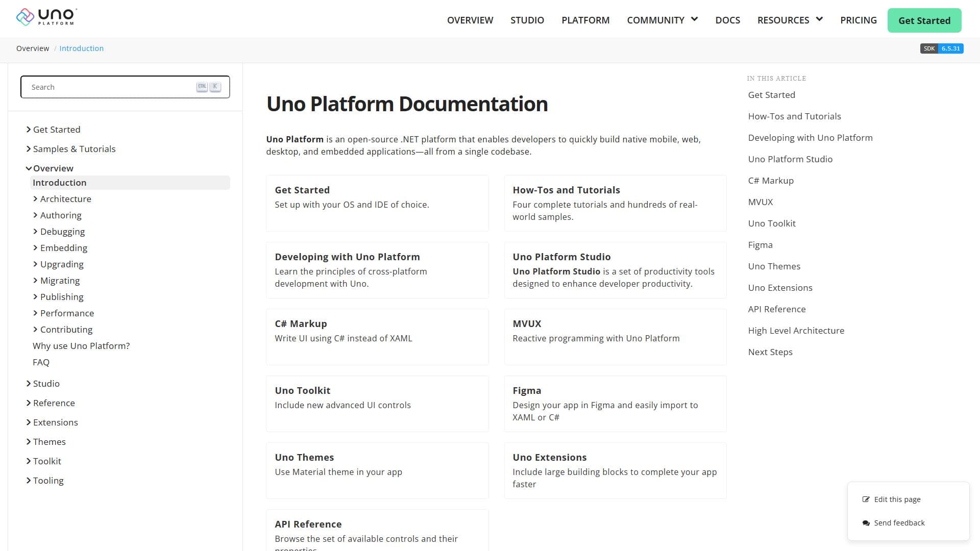The height and width of the screenshot is (551, 980).
Task: Open the How-Tos and Tutorials card
Action: tap(615, 203)
